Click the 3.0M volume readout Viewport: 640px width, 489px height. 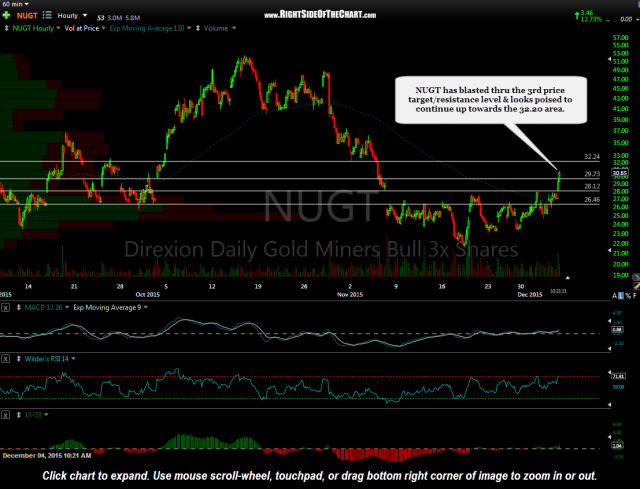[x=115, y=18]
